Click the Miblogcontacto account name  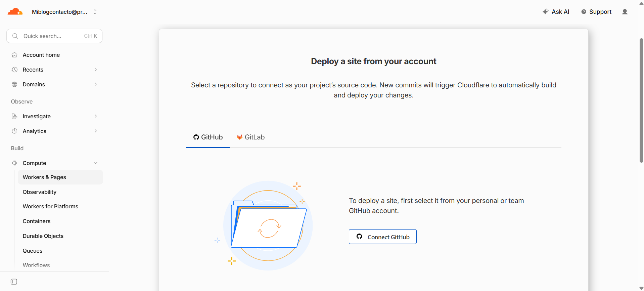[59, 12]
